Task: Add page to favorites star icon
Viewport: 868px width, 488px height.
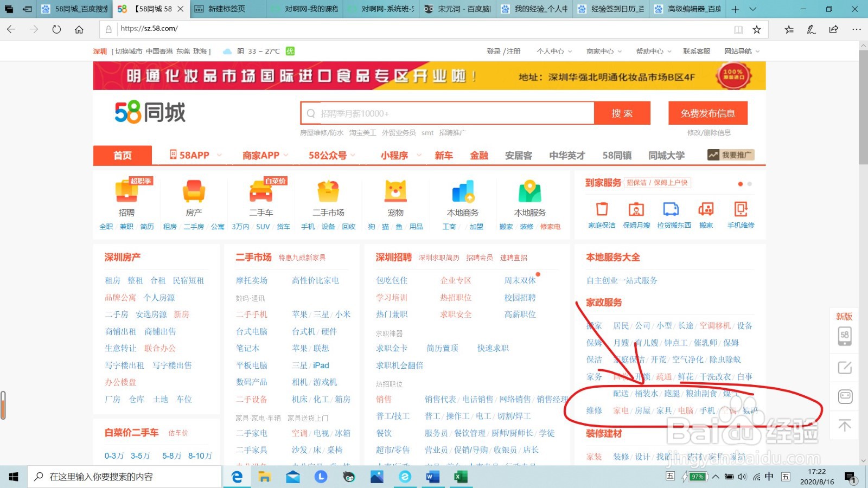Action: tap(757, 29)
